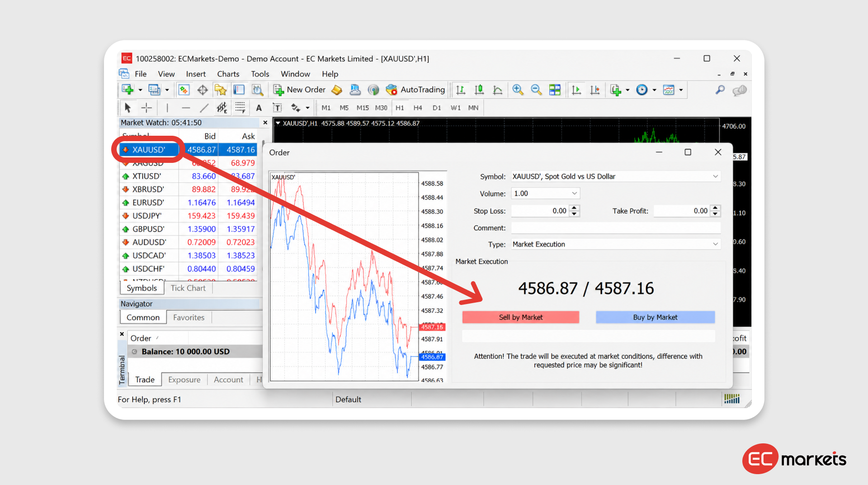Click Buy by Market button

(655, 317)
